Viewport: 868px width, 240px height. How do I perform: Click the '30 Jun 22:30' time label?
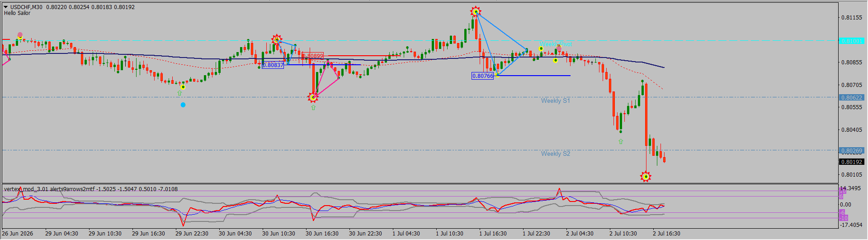pos(365,234)
